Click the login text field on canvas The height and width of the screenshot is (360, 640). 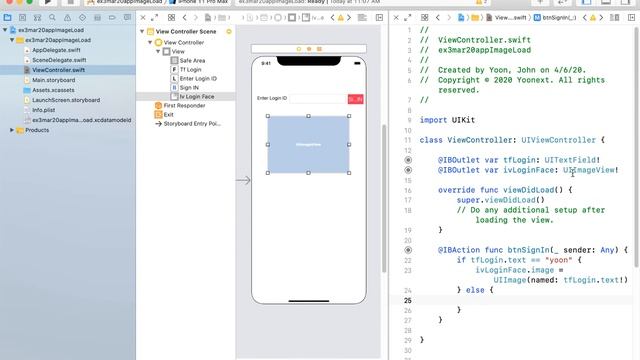coord(318,98)
